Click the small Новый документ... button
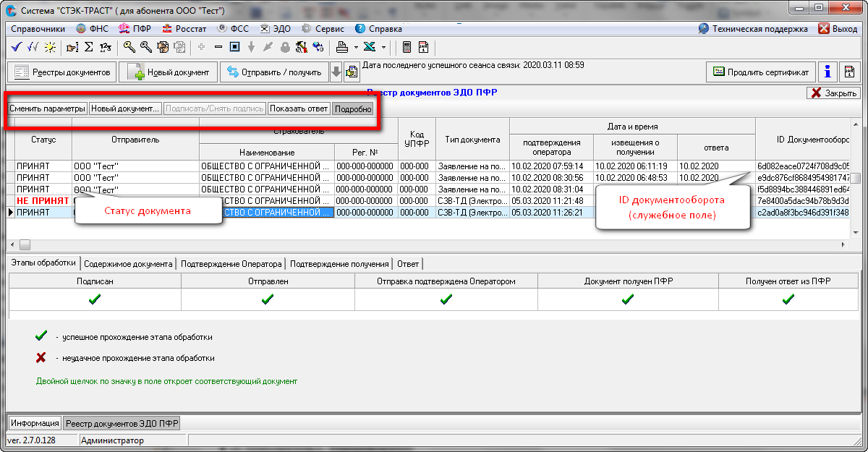868x452 pixels. [125, 109]
